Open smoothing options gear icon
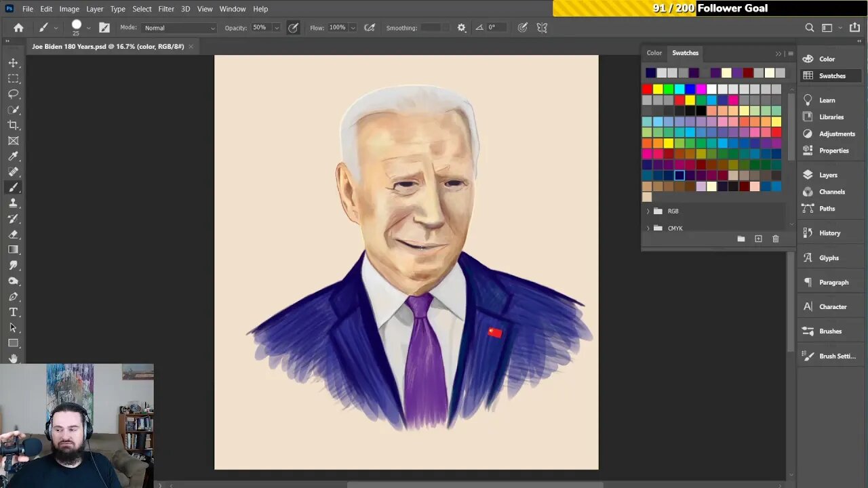The height and width of the screenshot is (488, 868). (462, 28)
